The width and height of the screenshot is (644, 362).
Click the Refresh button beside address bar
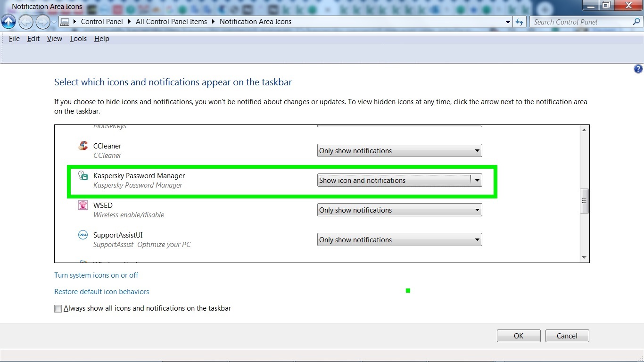520,22
